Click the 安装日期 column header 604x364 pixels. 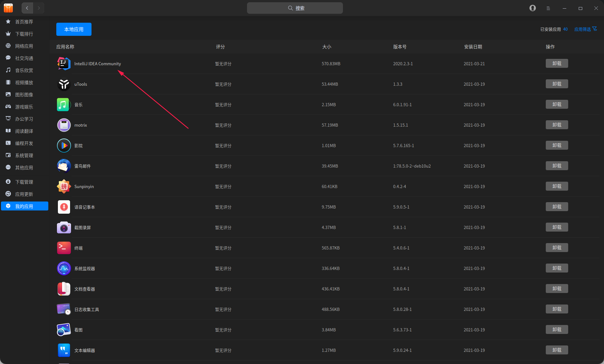(x=473, y=47)
